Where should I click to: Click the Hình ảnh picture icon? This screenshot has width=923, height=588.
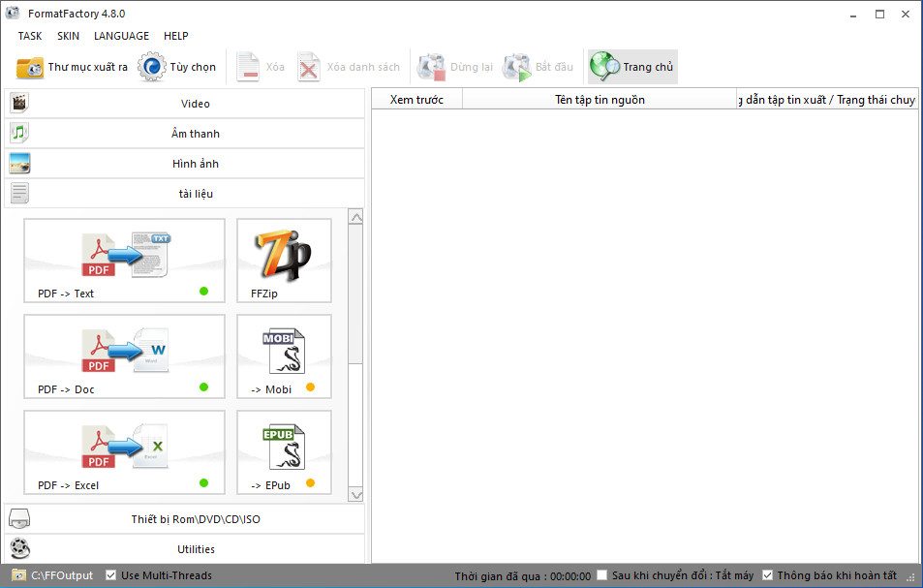point(19,163)
